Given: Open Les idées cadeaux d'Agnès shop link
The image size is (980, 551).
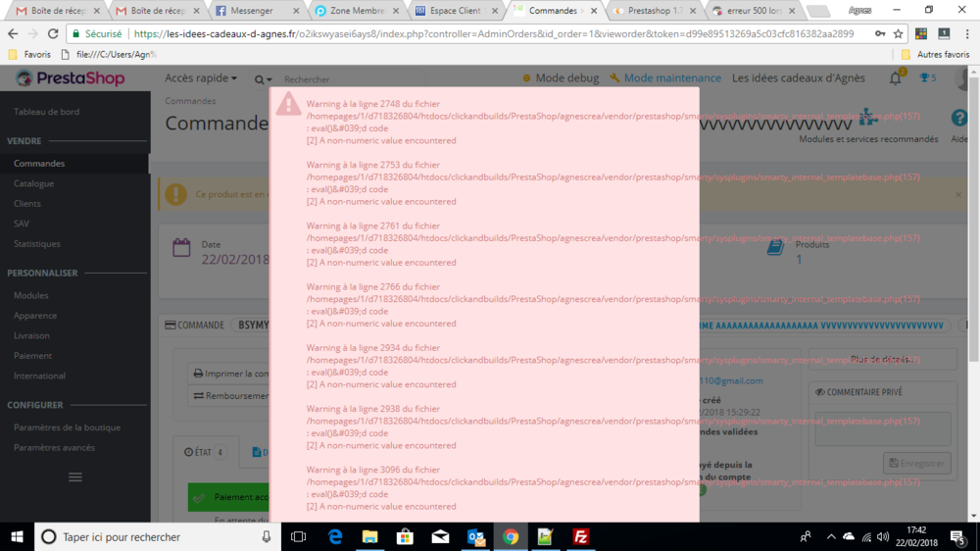Looking at the screenshot, I should [x=798, y=78].
